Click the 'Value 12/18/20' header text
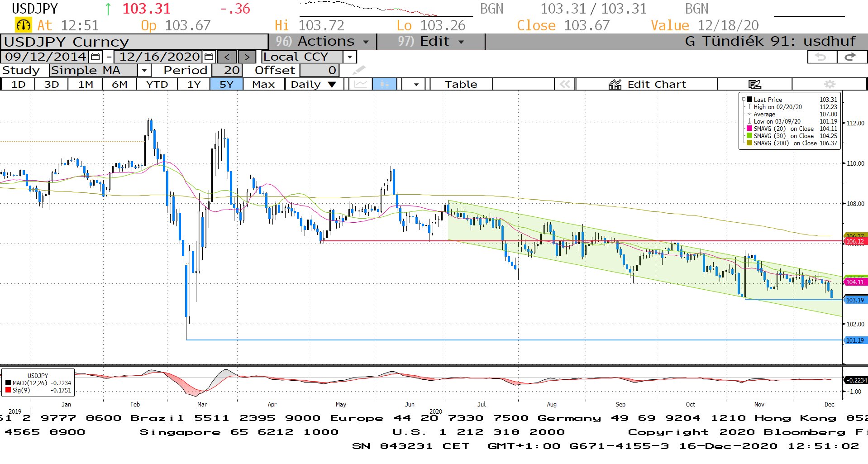 click(705, 25)
